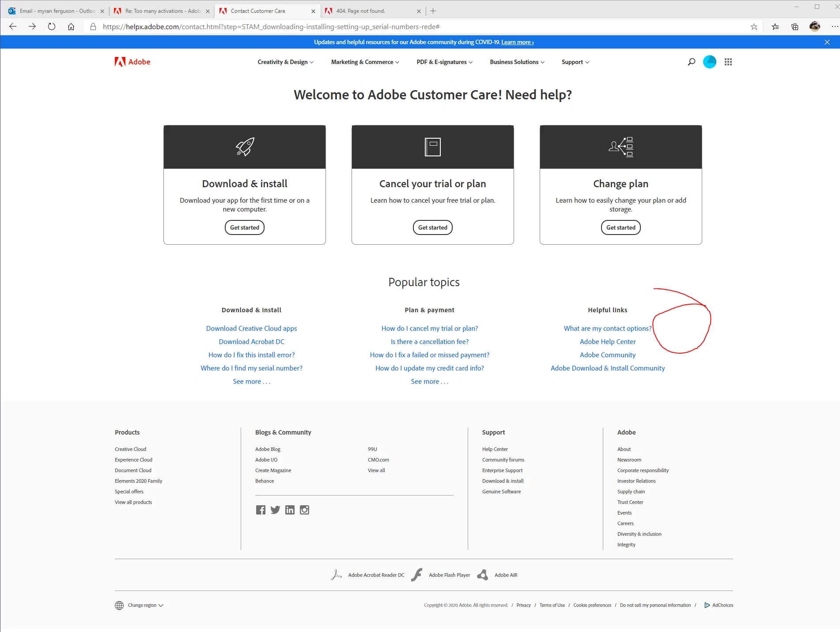Open footer Behance link
Image resolution: width=840 pixels, height=632 pixels.
pos(265,481)
